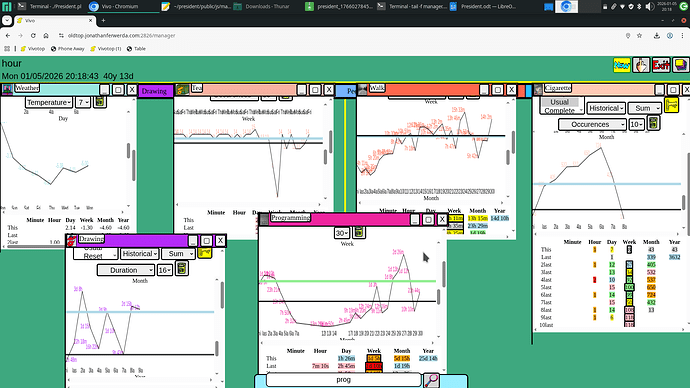Open the 16 count dropdown in Drawing

(165, 270)
